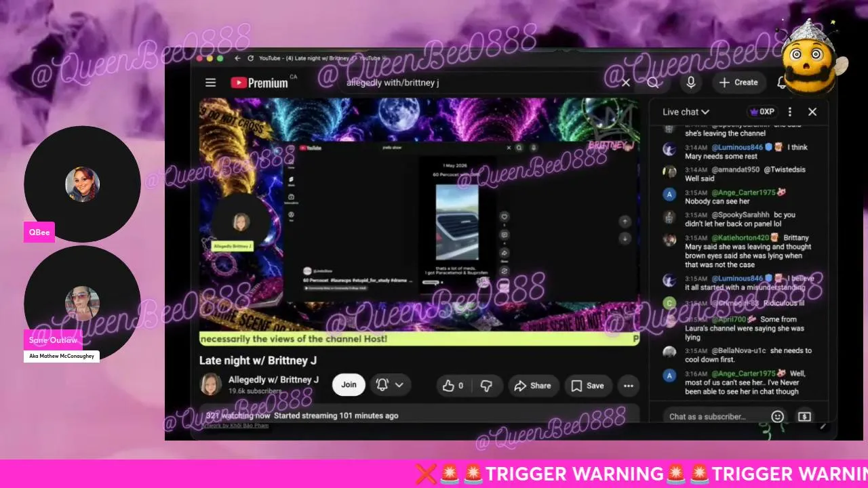Click the video player stream thumbnail
Image resolution: width=868 pixels, height=488 pixels.
click(419, 222)
